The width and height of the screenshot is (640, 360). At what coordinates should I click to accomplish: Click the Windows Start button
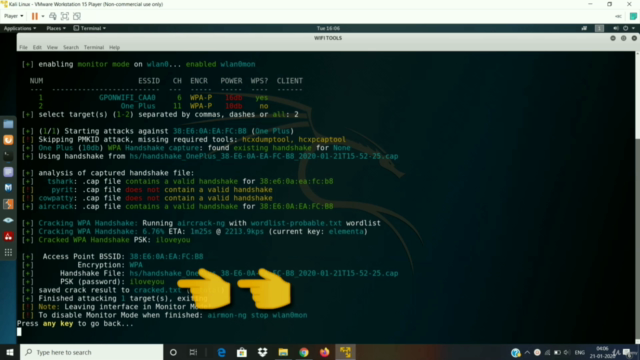(x=10, y=352)
